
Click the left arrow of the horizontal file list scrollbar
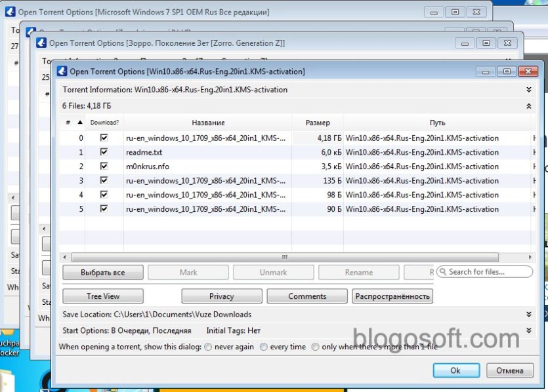pos(65,257)
